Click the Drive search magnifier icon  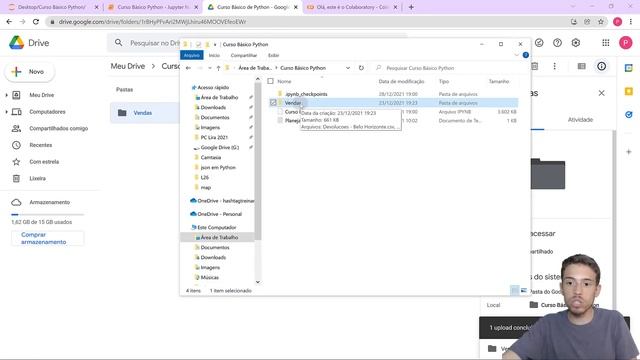pos(118,42)
